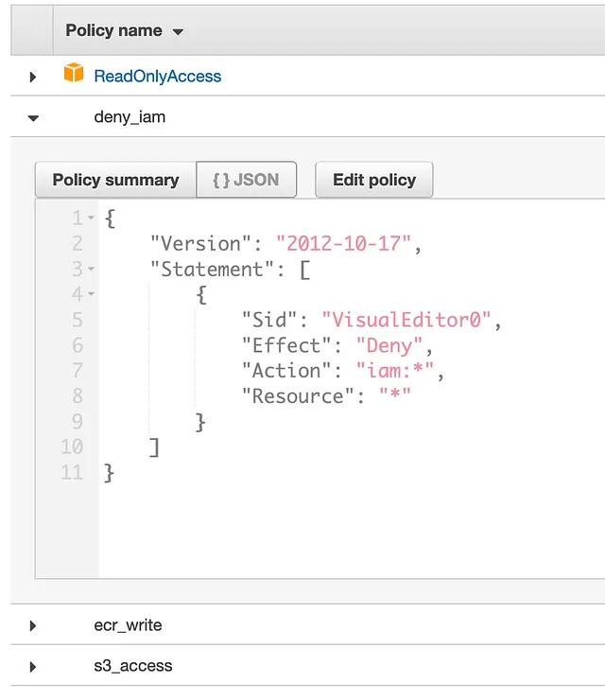Click the ecr_write policy name
The height and width of the screenshot is (700, 605).
point(128,625)
